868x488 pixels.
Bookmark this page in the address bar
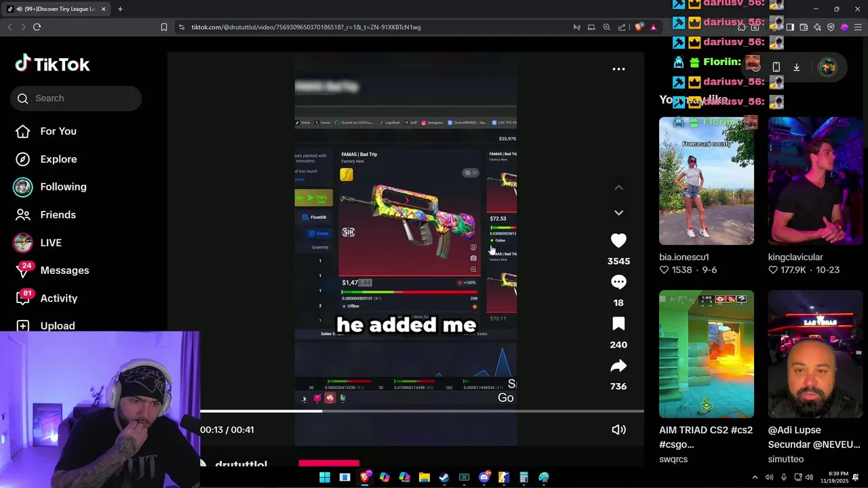[164, 27]
